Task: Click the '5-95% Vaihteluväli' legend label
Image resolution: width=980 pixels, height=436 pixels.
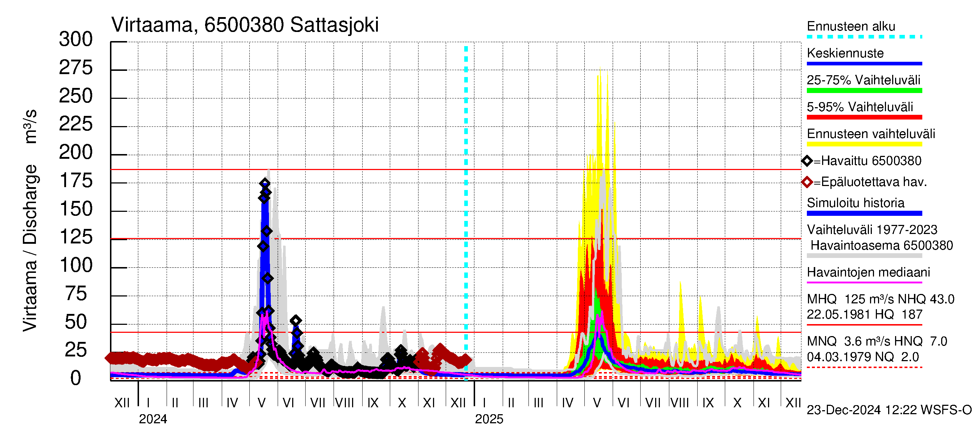Action: [x=860, y=107]
